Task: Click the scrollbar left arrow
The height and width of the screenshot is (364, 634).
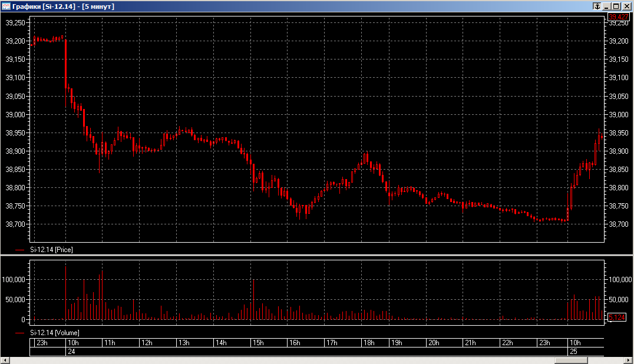Action: tap(5, 360)
